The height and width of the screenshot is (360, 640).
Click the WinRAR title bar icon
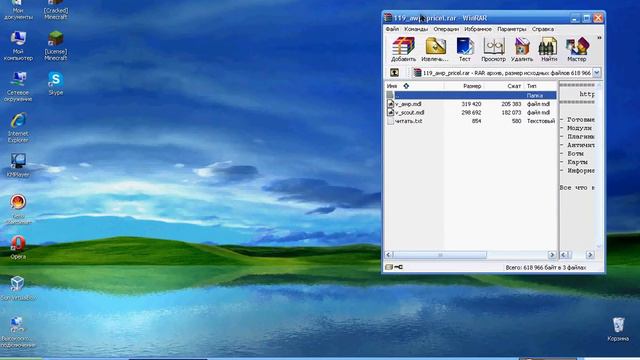pyautogui.click(x=388, y=18)
